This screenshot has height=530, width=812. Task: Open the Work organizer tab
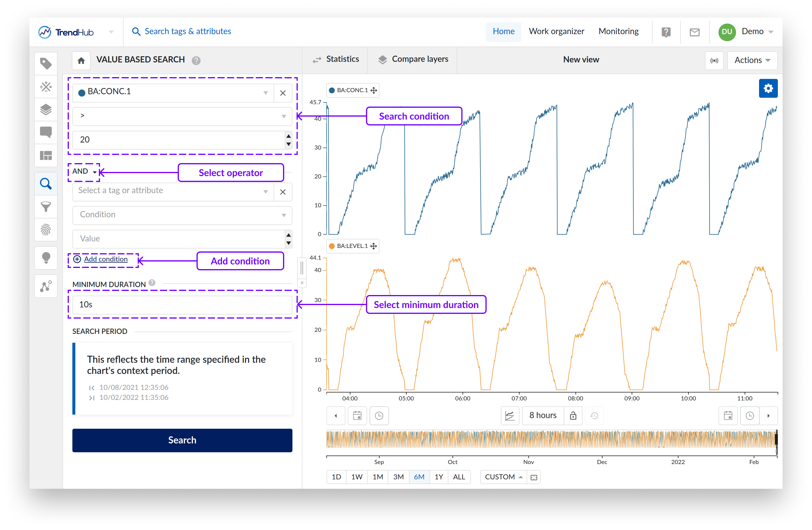(556, 32)
